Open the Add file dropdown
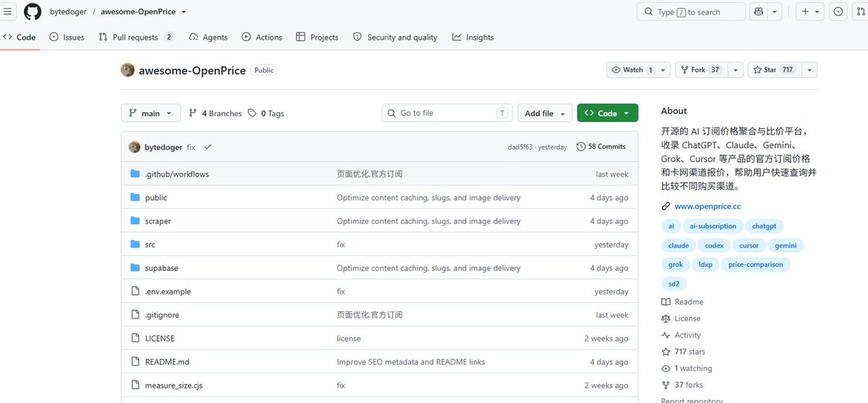Screen dimensions: 868x403 (x=545, y=114)
